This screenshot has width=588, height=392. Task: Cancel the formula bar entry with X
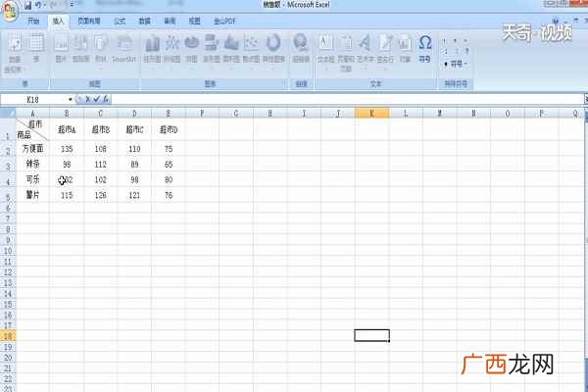(87, 99)
